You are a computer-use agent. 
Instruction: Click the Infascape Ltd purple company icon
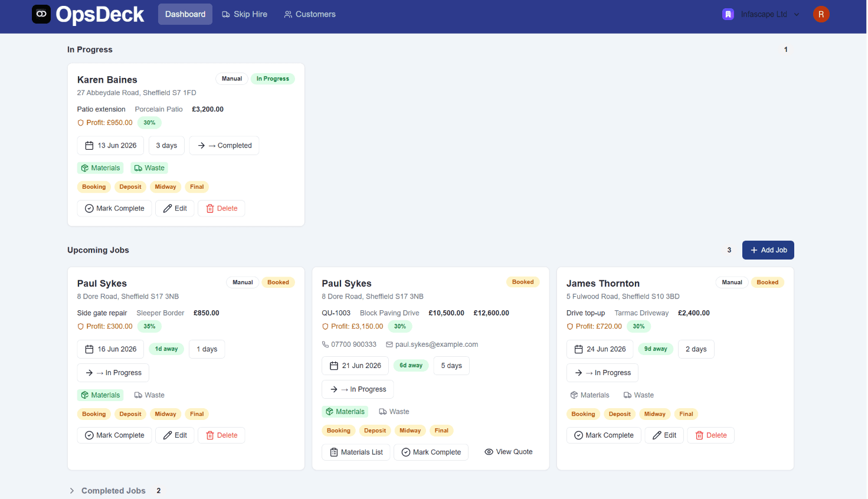[x=728, y=14]
